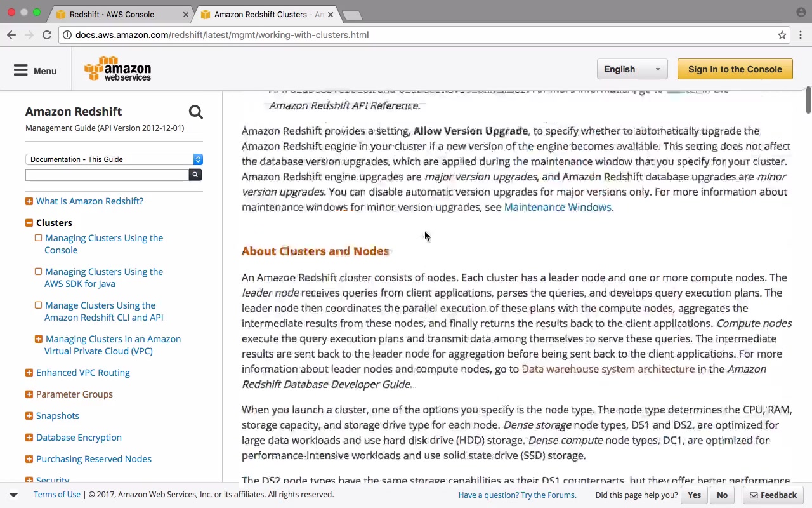Open the Feedback button
Screen dimensions: 812x508
(773, 495)
